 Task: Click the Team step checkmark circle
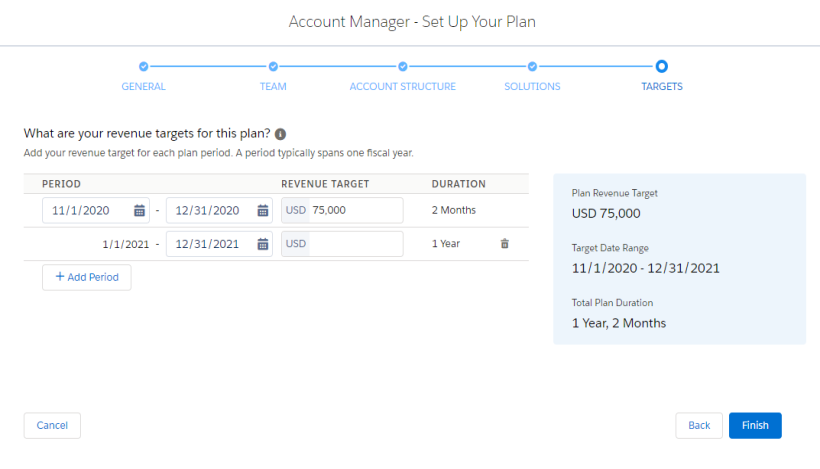pyautogui.click(x=273, y=66)
